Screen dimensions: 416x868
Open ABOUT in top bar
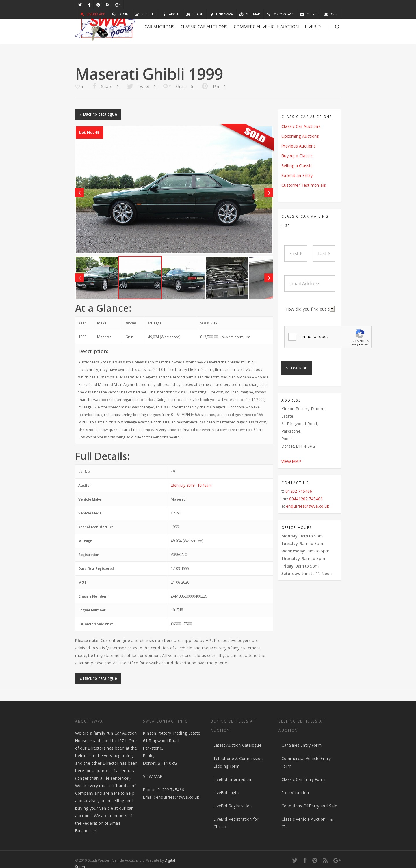point(171,14)
